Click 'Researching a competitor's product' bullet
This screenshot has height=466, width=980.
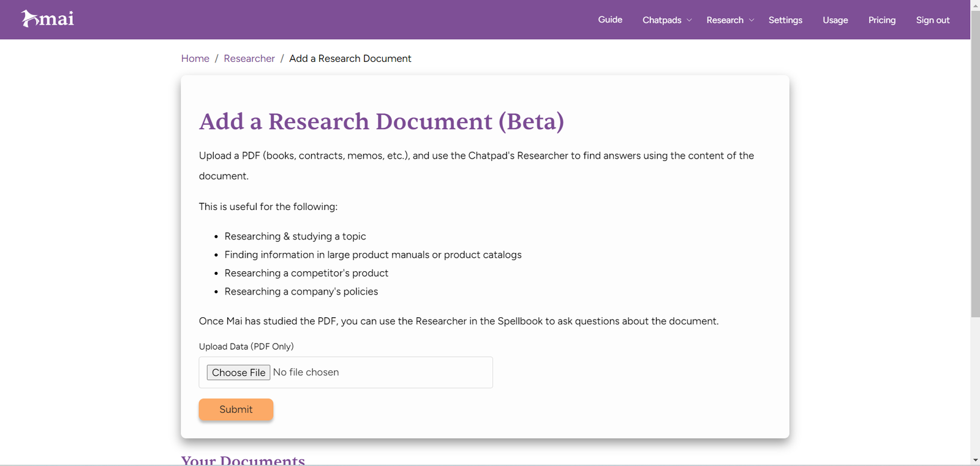(x=306, y=273)
